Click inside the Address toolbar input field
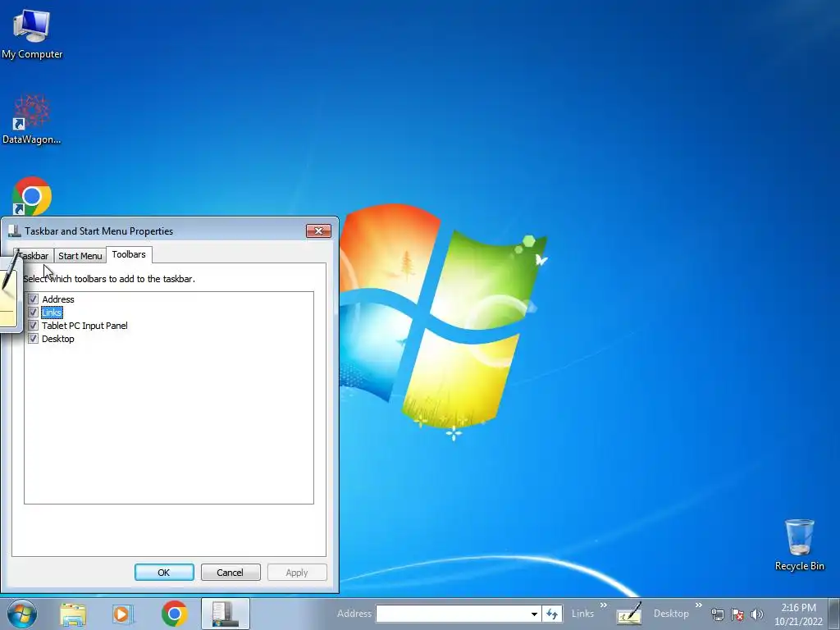840x630 pixels. pyautogui.click(x=453, y=614)
